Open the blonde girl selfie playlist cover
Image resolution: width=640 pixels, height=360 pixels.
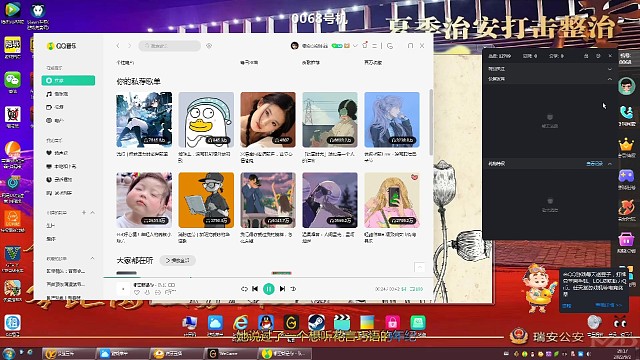pos(392,200)
